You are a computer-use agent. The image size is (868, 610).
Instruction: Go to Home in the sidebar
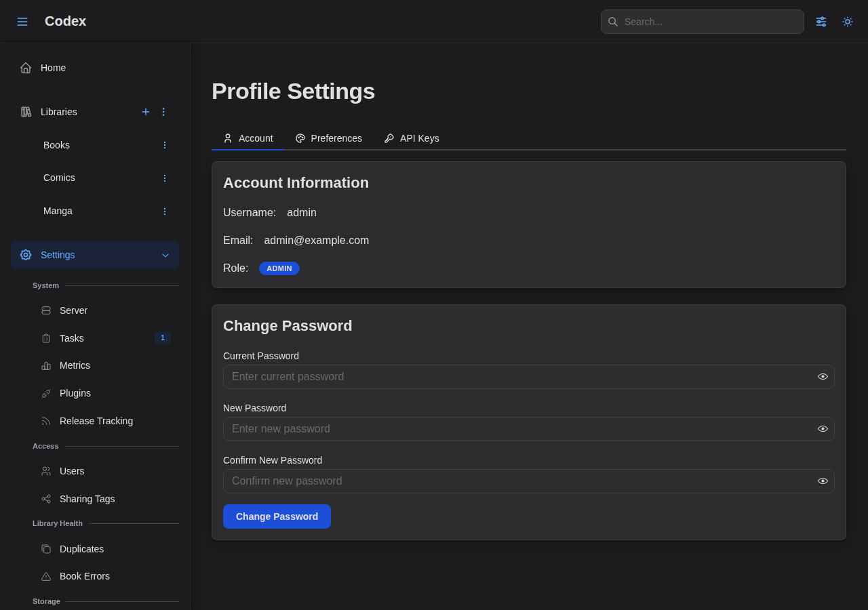(95, 68)
